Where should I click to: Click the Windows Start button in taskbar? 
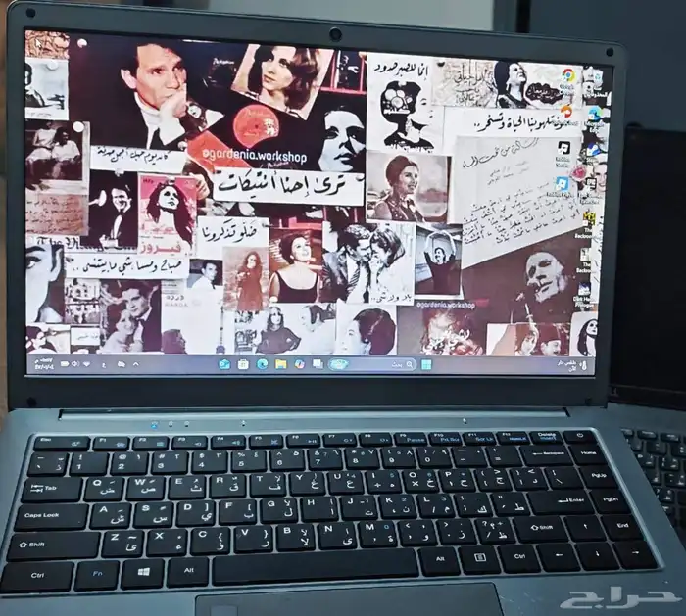tap(426, 364)
